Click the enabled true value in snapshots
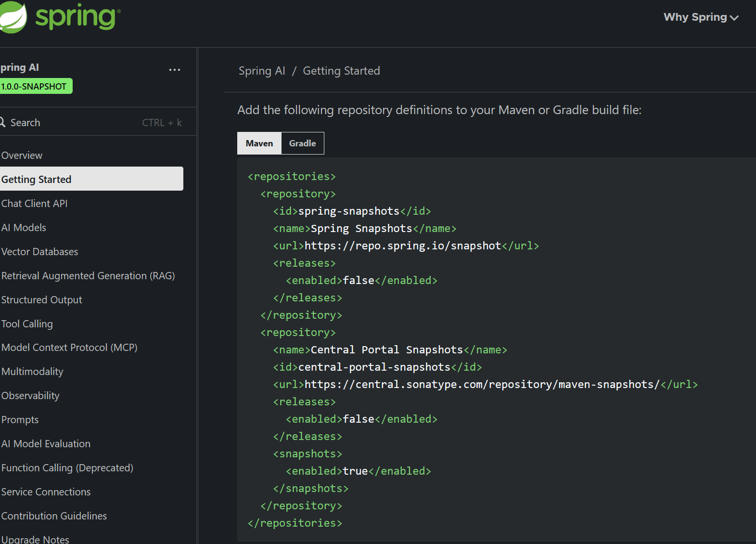 coord(355,471)
